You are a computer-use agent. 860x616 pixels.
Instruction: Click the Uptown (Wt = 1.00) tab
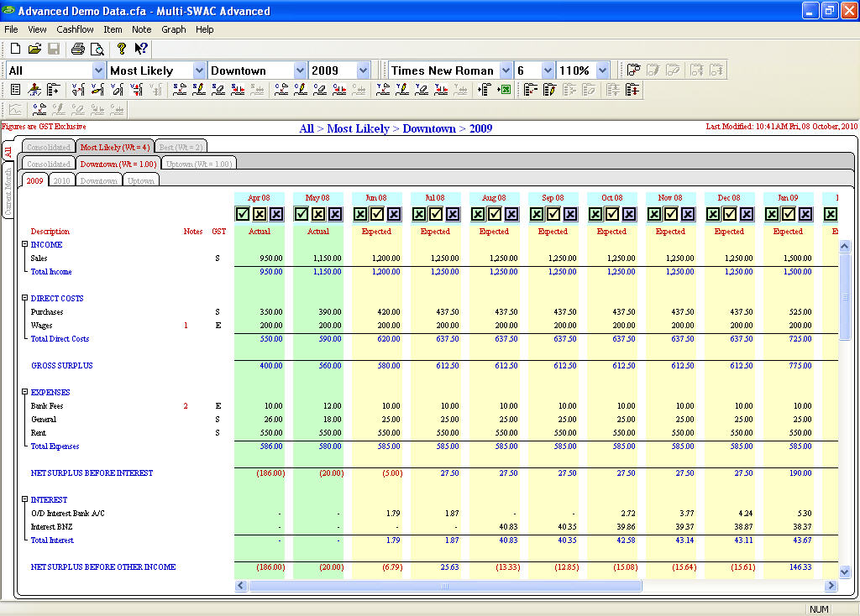coord(198,164)
